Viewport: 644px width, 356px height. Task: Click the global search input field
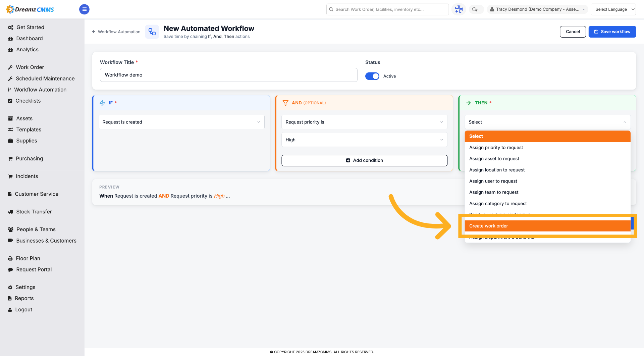tap(387, 9)
